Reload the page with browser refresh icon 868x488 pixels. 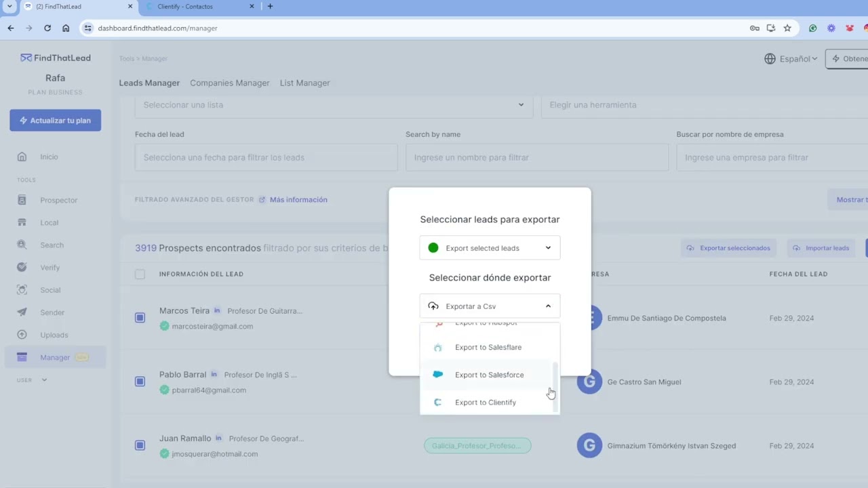click(47, 28)
